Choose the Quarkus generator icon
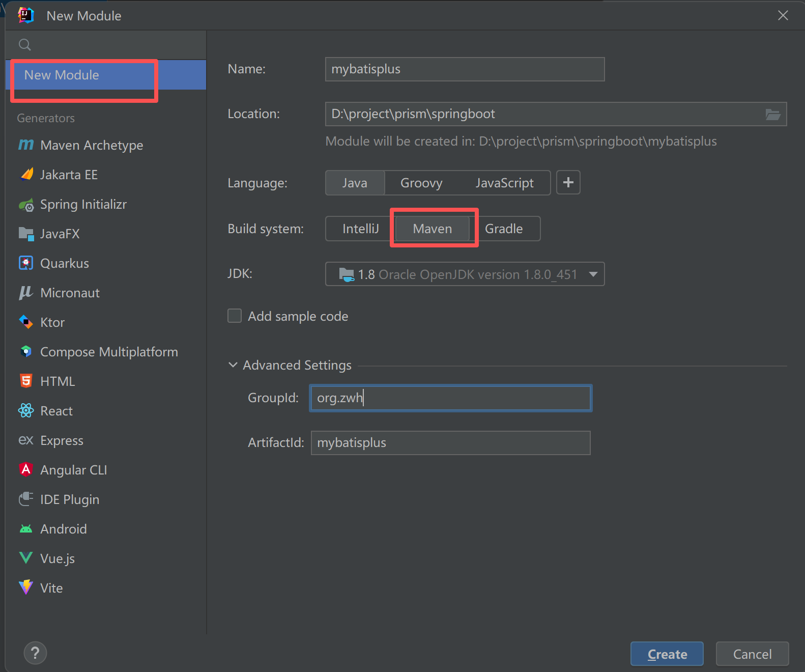This screenshot has width=805, height=672. click(26, 263)
